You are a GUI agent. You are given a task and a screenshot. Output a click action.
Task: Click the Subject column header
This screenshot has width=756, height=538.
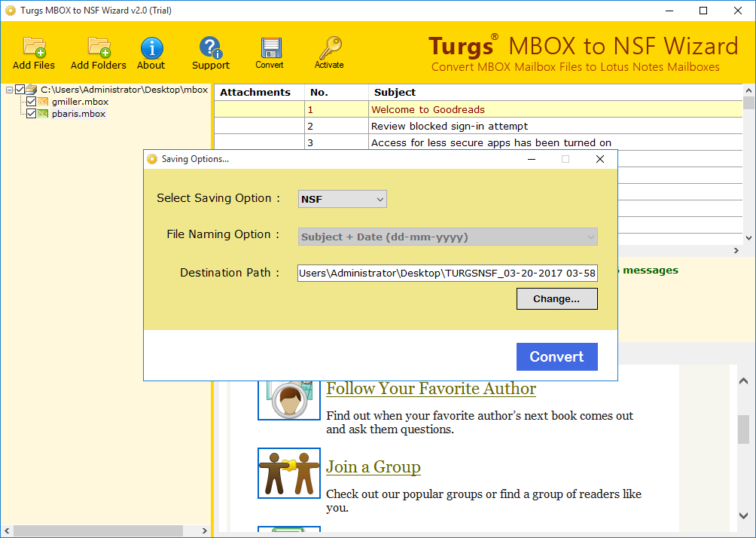click(x=556, y=92)
